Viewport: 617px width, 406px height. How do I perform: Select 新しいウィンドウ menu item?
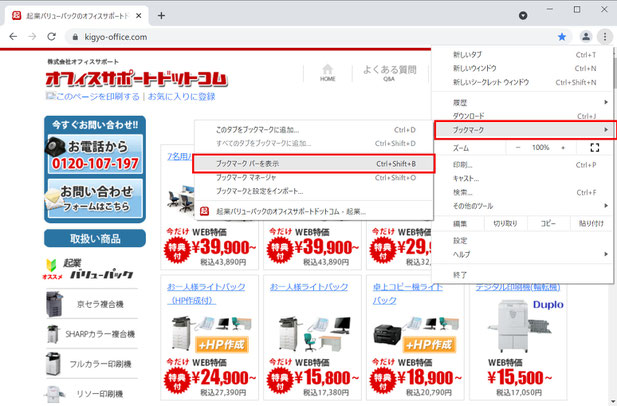pos(522,68)
